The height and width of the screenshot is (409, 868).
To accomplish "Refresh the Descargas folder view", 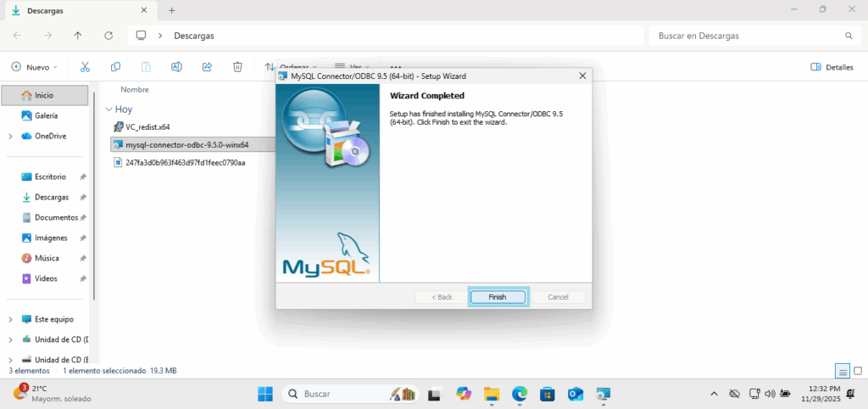I will 108,36.
